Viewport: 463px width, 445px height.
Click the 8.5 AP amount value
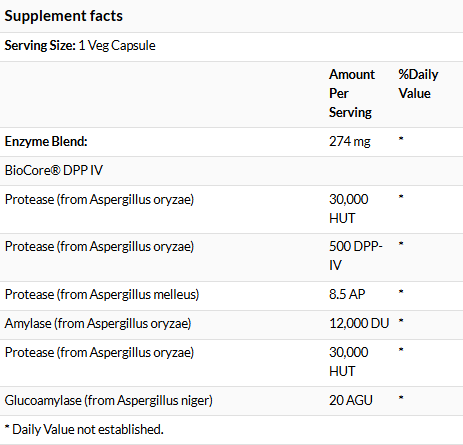[x=347, y=294]
